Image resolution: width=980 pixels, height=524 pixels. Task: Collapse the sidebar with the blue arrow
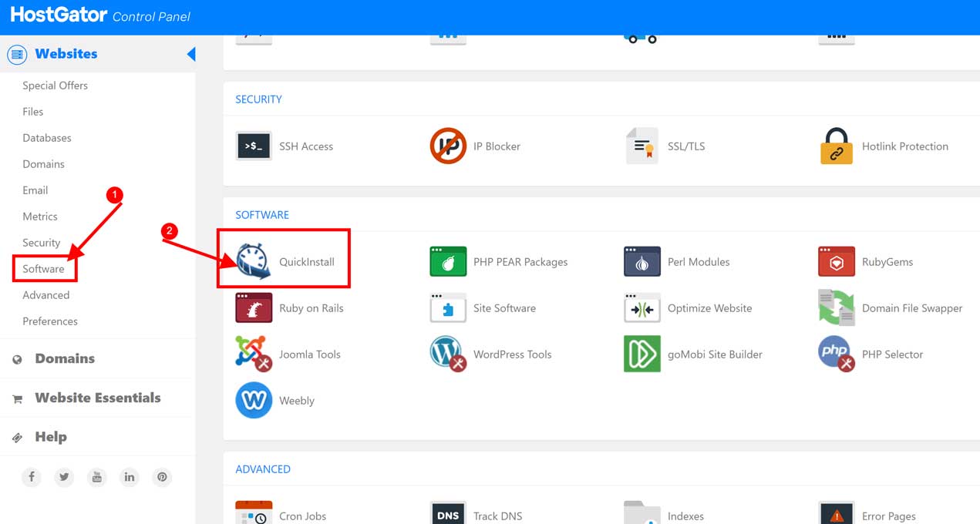191,54
